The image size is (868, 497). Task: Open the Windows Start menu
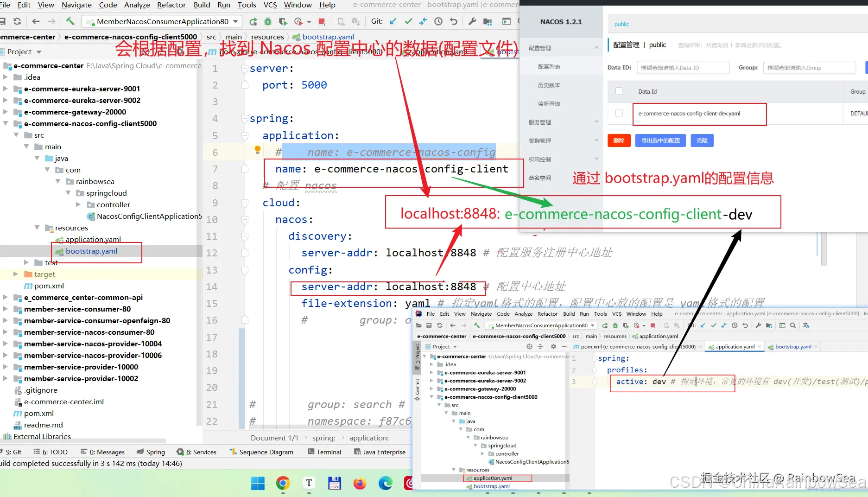tap(258, 483)
